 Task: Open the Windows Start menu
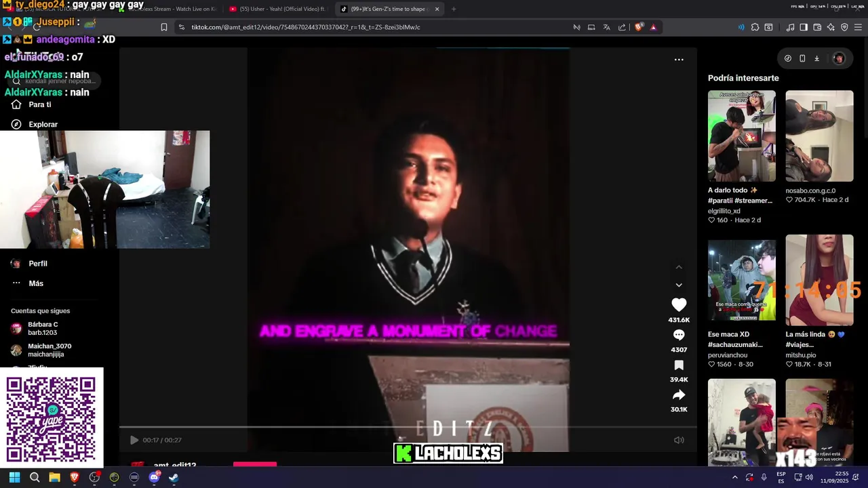14,477
